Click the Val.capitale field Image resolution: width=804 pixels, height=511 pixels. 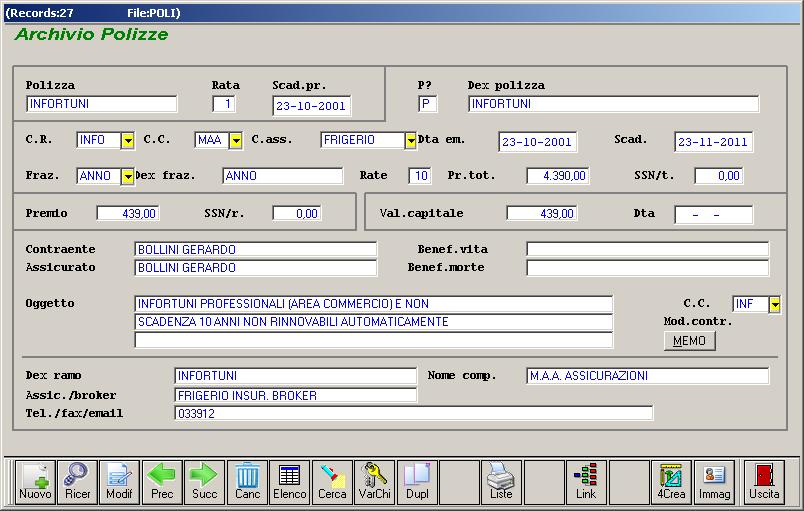pos(542,213)
